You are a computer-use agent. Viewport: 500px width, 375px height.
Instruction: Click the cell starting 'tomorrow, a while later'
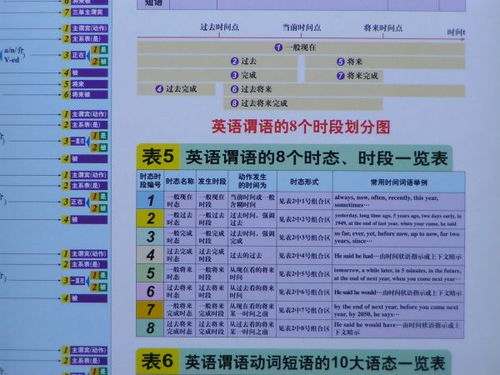coord(399,274)
